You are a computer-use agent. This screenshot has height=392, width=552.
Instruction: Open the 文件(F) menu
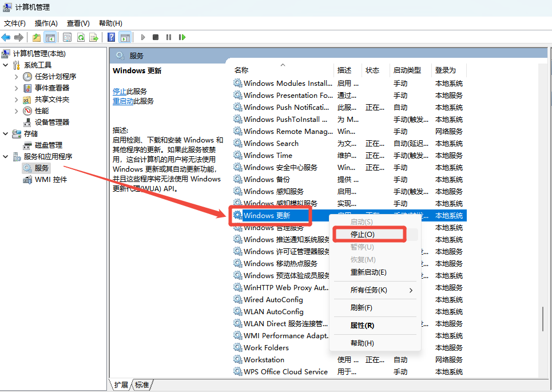(x=15, y=23)
